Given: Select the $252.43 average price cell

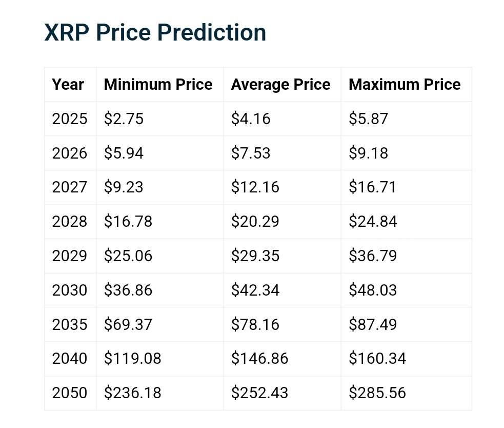Looking at the screenshot, I should click(x=259, y=393).
